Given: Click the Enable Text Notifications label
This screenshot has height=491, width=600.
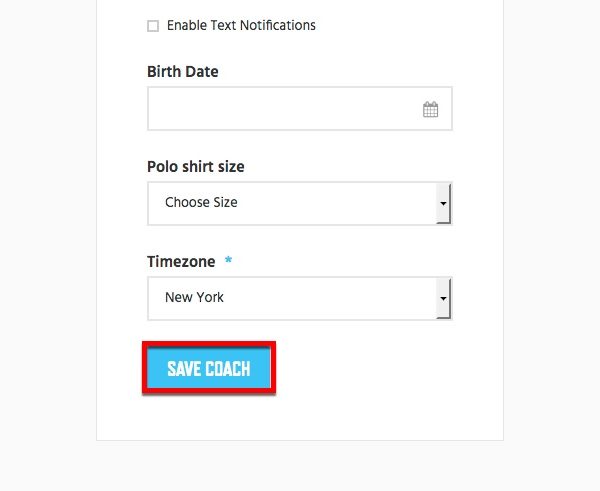Looking at the screenshot, I should coord(241,25).
